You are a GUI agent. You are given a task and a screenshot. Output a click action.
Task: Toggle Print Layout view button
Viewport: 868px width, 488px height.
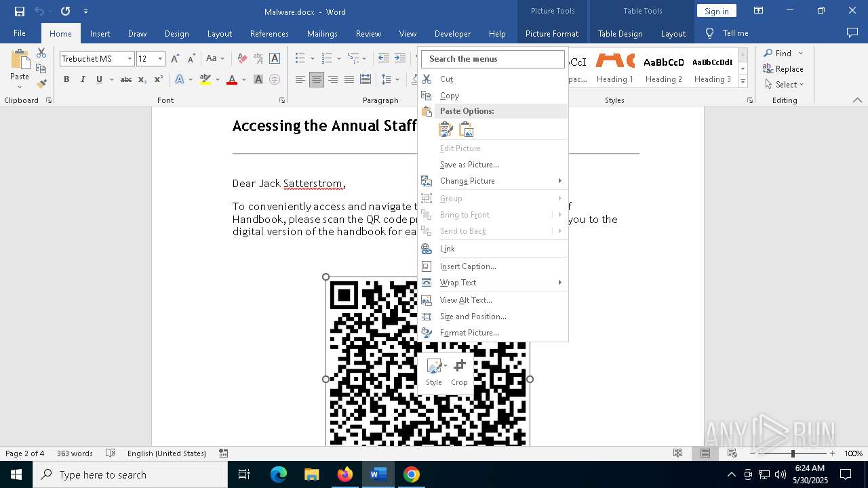point(705,453)
